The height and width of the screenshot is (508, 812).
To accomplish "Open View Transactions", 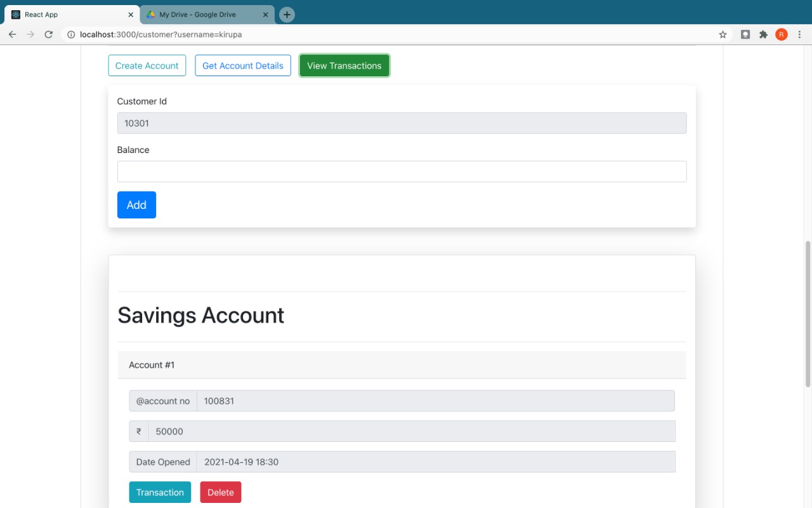I will [344, 65].
